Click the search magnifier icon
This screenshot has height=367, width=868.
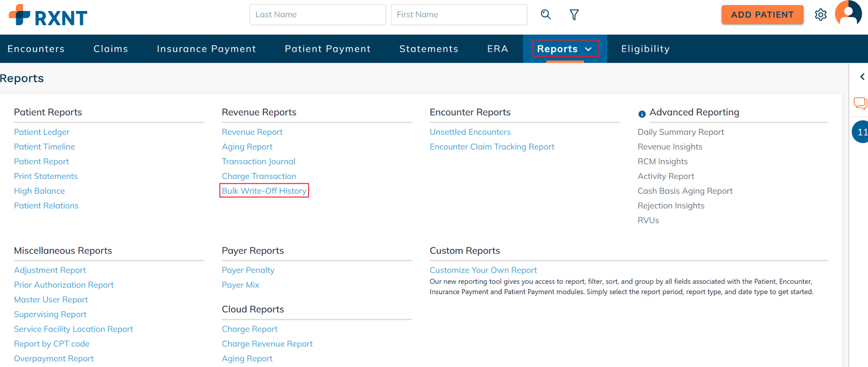coord(546,15)
